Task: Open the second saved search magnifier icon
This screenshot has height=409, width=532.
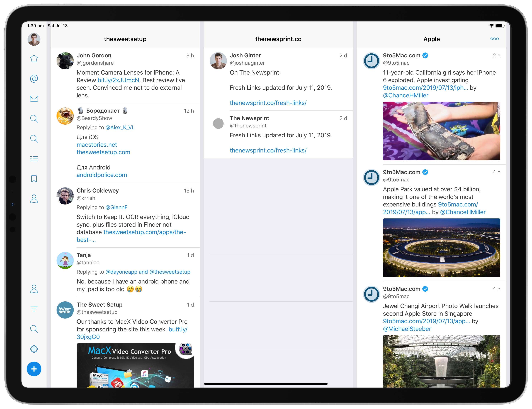Action: (x=34, y=139)
